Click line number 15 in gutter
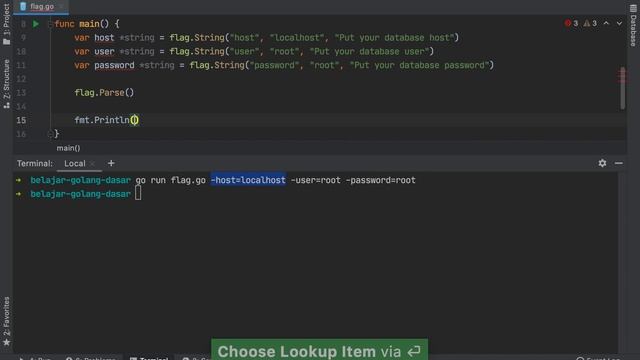 [x=21, y=120]
